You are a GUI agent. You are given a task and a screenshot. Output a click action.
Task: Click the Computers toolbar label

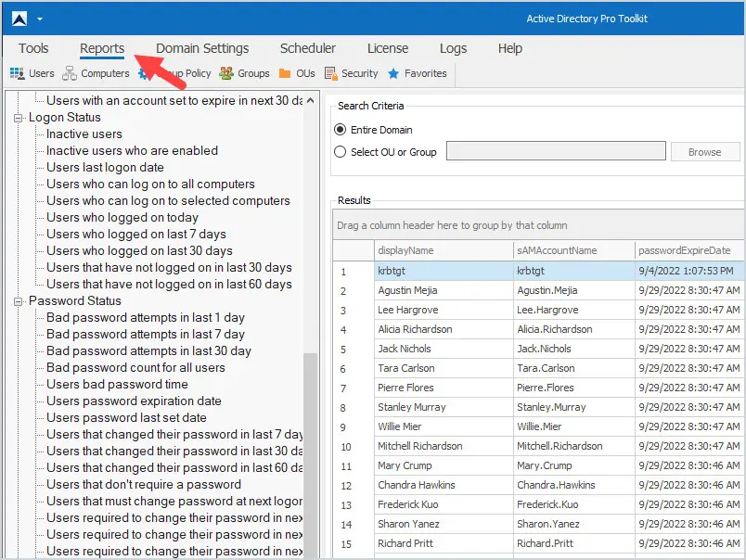coord(105,73)
